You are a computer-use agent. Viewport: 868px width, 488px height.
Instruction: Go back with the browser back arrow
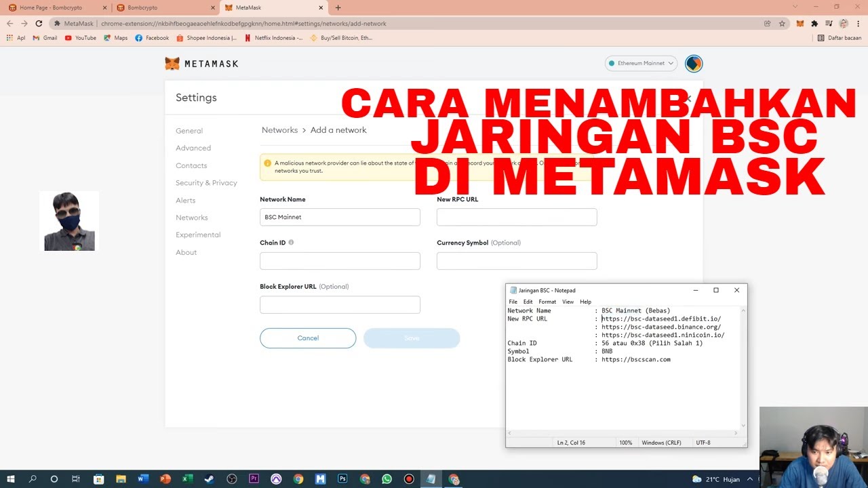(9, 24)
